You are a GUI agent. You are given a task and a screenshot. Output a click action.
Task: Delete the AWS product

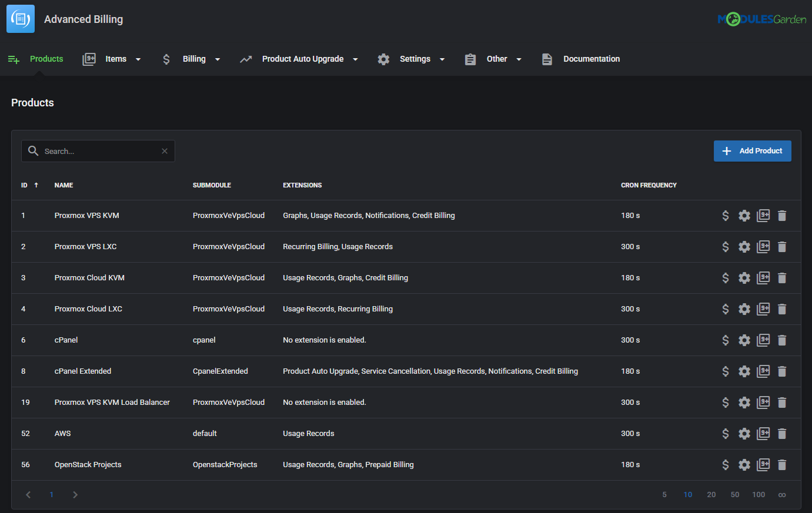click(782, 434)
